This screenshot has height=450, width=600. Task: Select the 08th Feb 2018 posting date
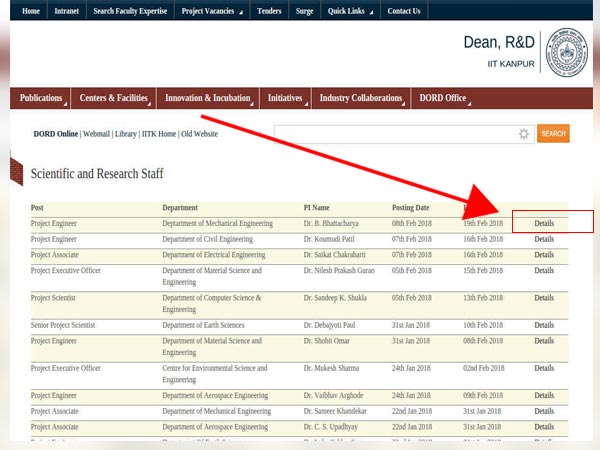tap(412, 223)
